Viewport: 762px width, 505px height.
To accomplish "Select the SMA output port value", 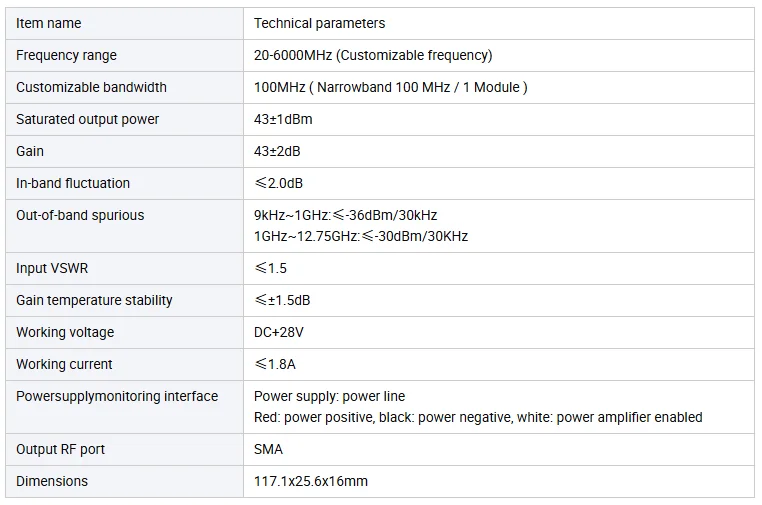I will (x=268, y=450).
